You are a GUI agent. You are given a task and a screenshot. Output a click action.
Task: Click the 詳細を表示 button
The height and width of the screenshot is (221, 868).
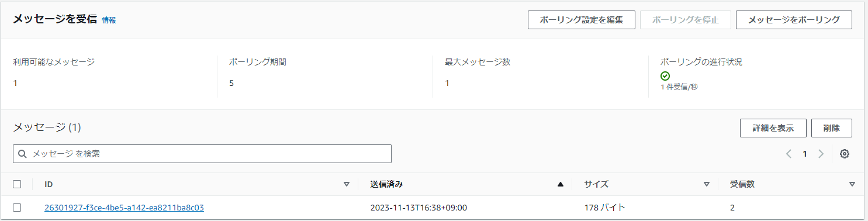tap(773, 128)
